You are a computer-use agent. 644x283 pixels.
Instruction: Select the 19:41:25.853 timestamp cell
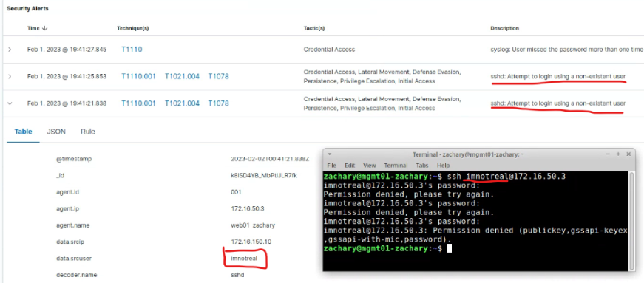[67, 76]
